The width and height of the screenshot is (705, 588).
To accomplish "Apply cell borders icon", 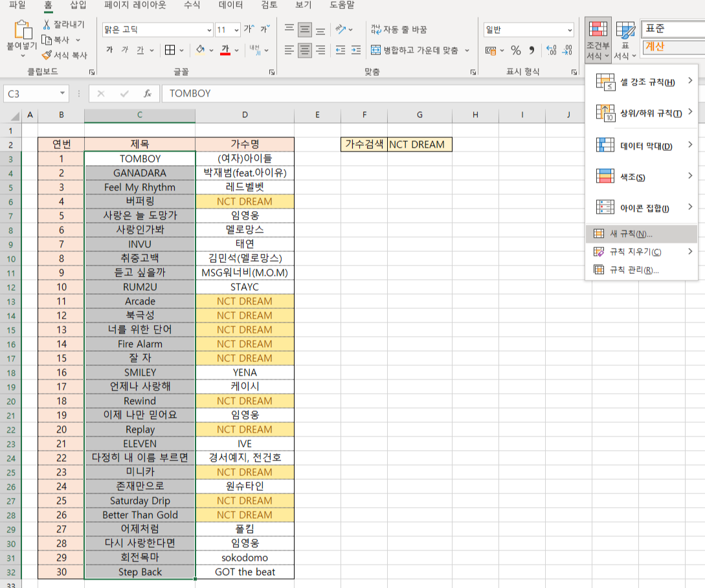I will (x=170, y=50).
